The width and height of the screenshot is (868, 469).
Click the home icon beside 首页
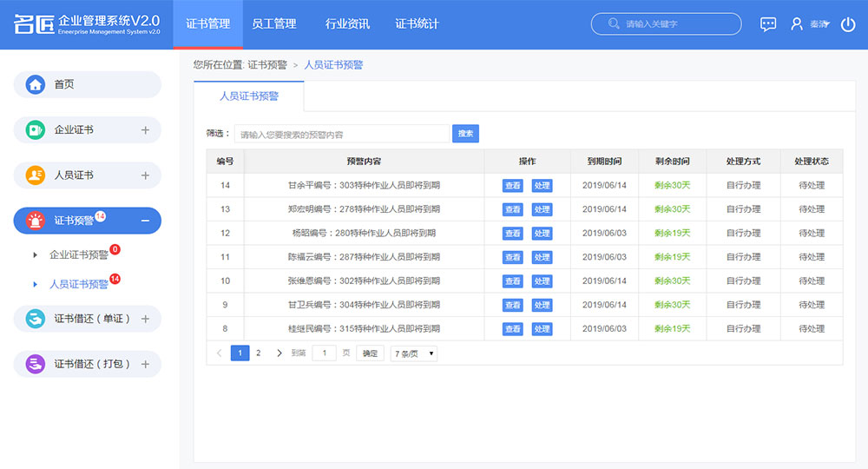click(x=36, y=84)
